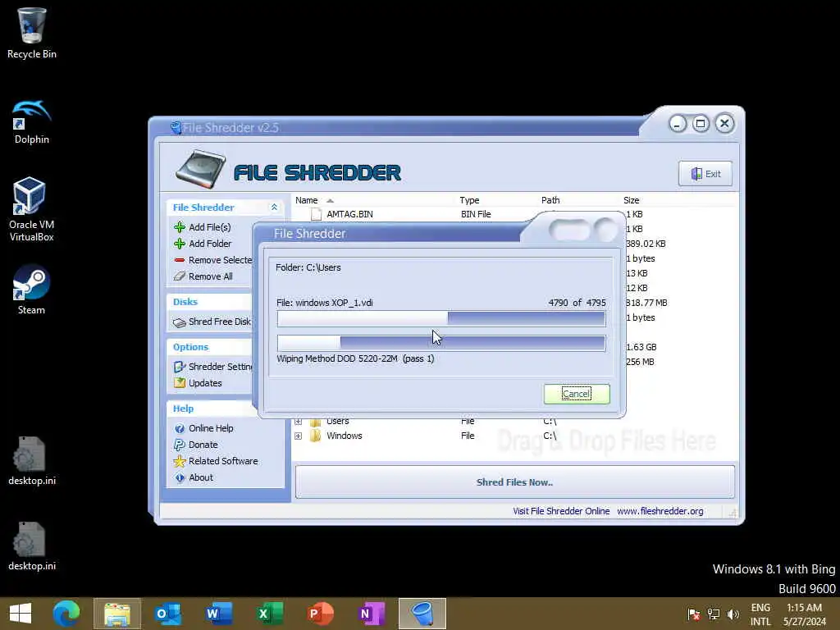Image resolution: width=840 pixels, height=630 pixels.
Task: Click the Visit File Shredder Online link
Action: (x=561, y=511)
